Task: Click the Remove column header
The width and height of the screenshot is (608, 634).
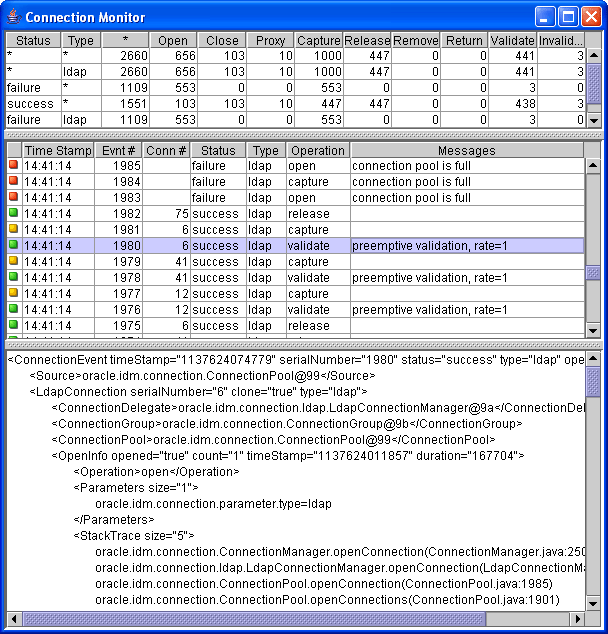Action: point(416,40)
